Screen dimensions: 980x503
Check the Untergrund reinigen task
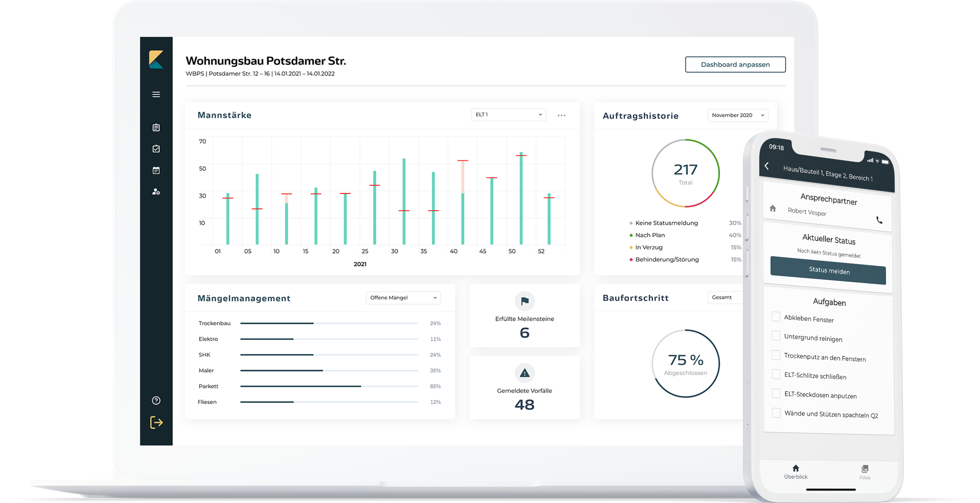[776, 336]
